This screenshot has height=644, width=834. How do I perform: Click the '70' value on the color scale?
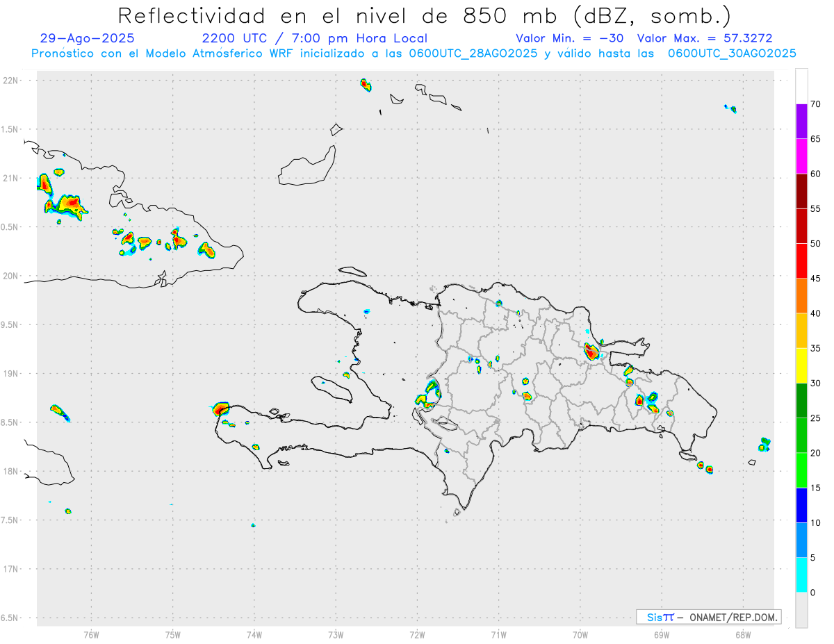click(816, 104)
